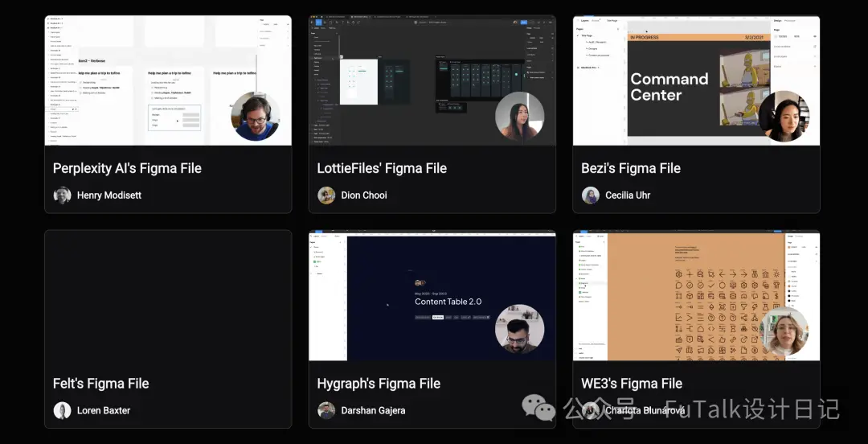Click Dion Chooi's avatar icon
868x444 pixels.
pyautogui.click(x=326, y=195)
